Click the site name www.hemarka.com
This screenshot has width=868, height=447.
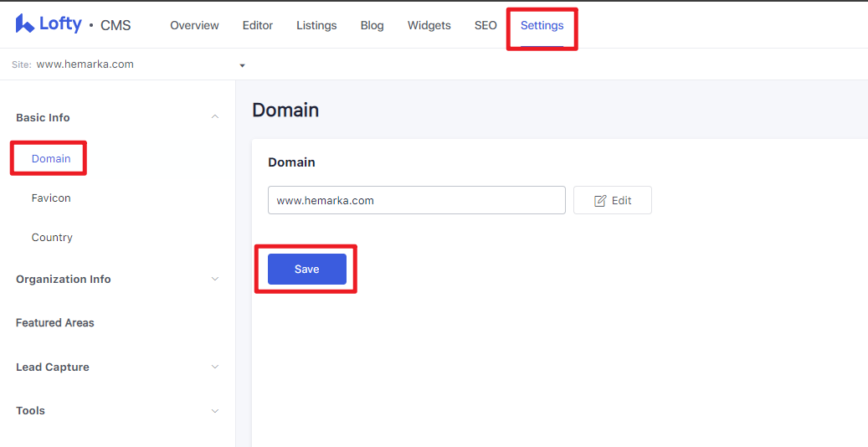(85, 64)
